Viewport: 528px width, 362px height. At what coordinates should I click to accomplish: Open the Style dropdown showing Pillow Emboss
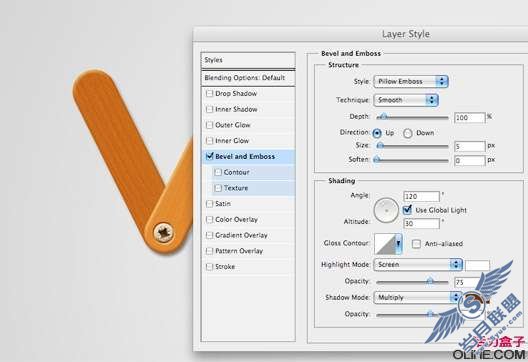(410, 81)
